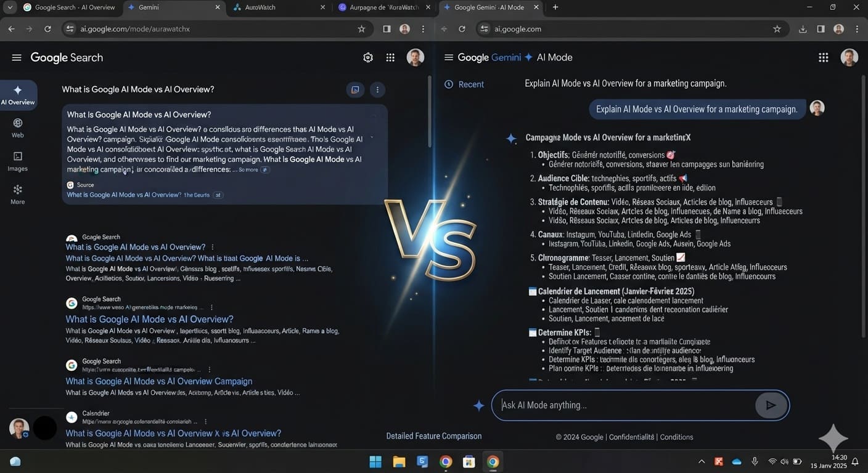Open Microsoft Store from taskbar
Screen dimensions: 868x473
coord(469,461)
